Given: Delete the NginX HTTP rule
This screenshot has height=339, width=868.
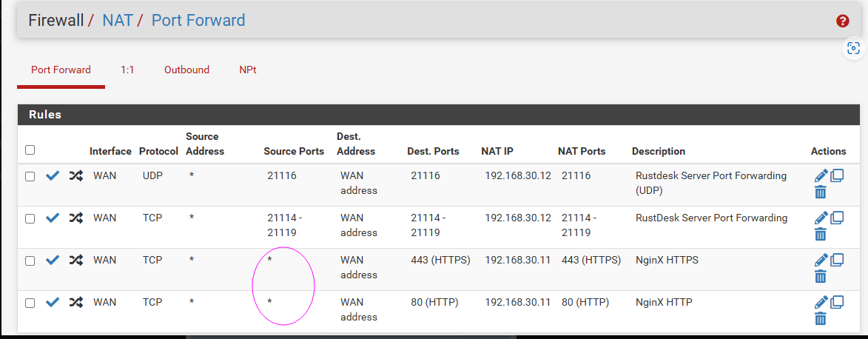Looking at the screenshot, I should click(x=821, y=318).
